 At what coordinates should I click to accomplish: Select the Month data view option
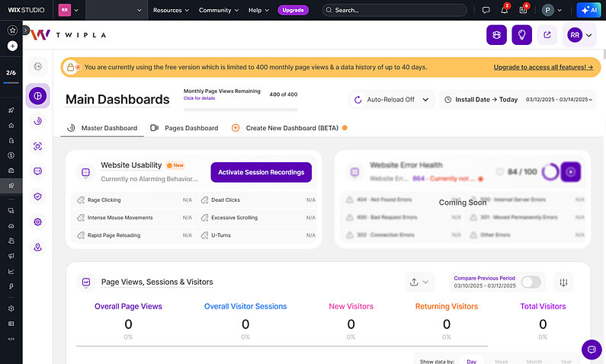(534, 361)
